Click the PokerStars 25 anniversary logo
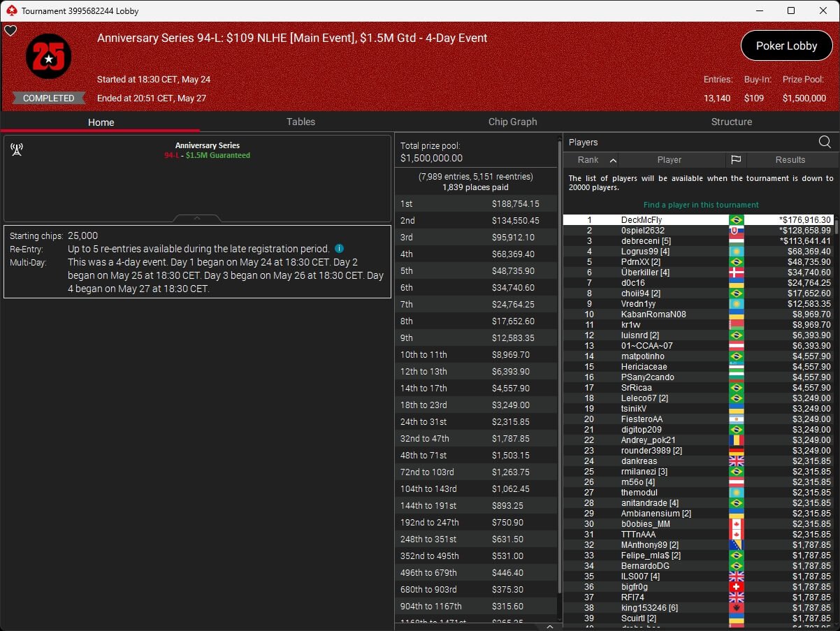The image size is (840, 631). [x=48, y=57]
